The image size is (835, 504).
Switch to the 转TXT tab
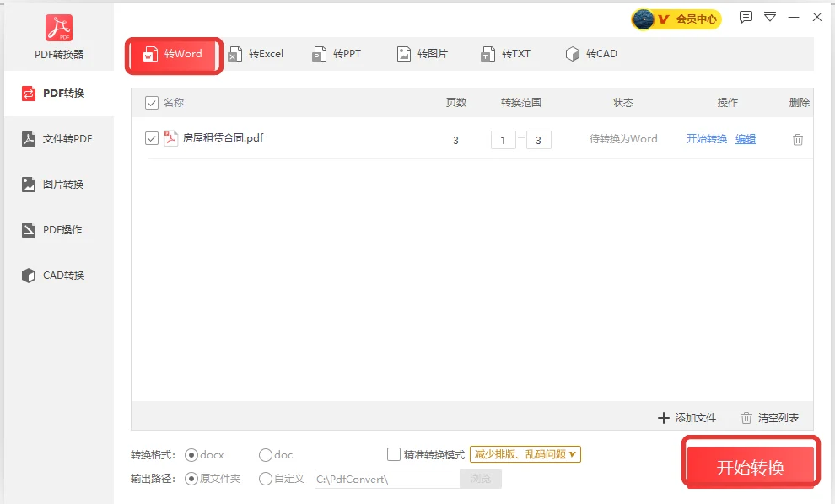tap(505, 54)
